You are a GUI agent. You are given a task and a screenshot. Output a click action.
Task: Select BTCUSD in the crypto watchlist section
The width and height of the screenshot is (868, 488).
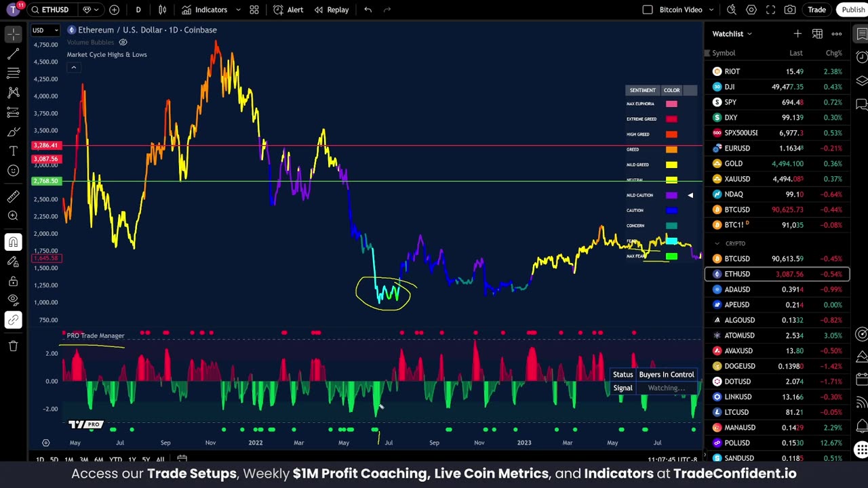pos(776,258)
